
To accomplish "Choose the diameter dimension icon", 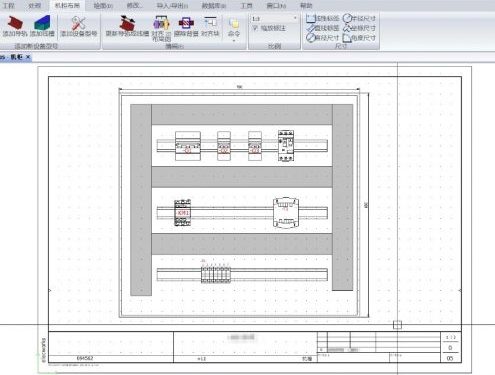I will point(311,37).
